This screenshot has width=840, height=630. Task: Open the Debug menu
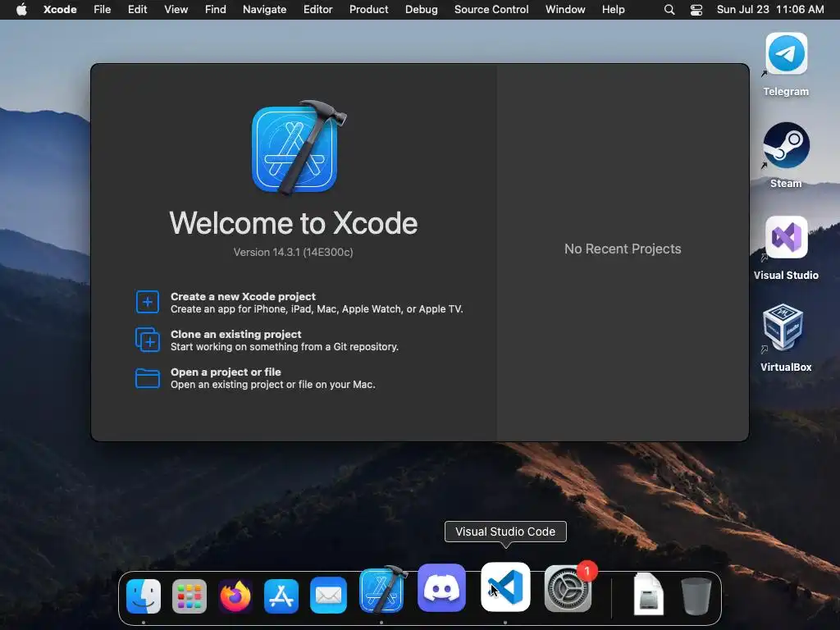pyautogui.click(x=421, y=9)
